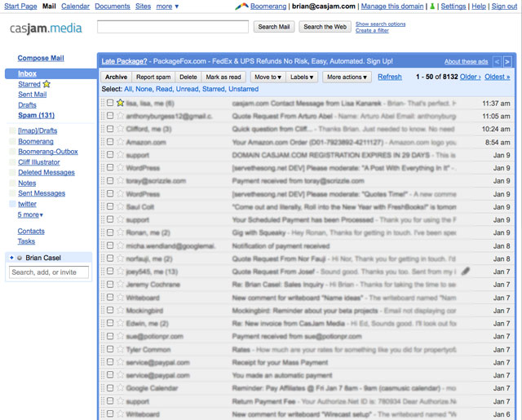Click the Refresh link
Image resolution: width=522 pixels, height=420 pixels.
[x=390, y=77]
